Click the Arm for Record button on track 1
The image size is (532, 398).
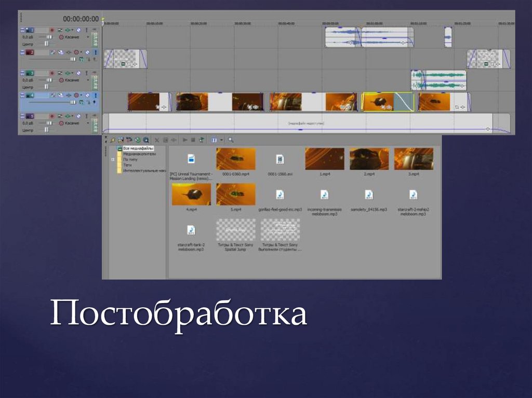click(x=51, y=30)
